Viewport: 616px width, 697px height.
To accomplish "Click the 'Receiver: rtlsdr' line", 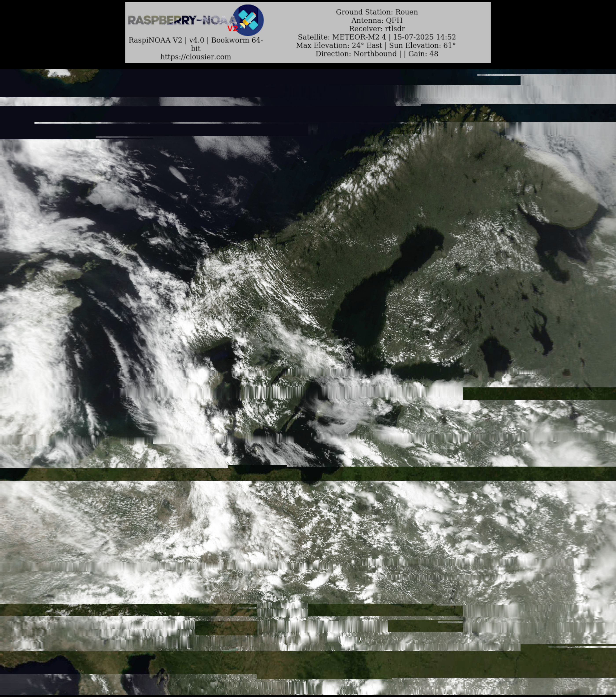I will click(377, 29).
